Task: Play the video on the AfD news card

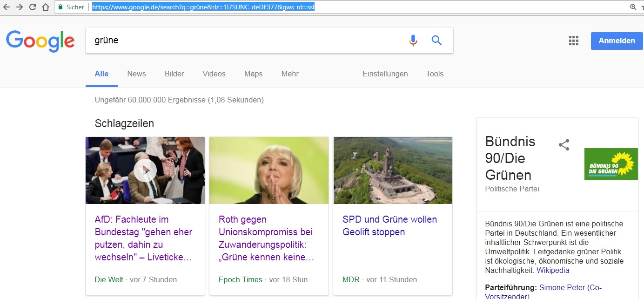Action: coord(145,170)
